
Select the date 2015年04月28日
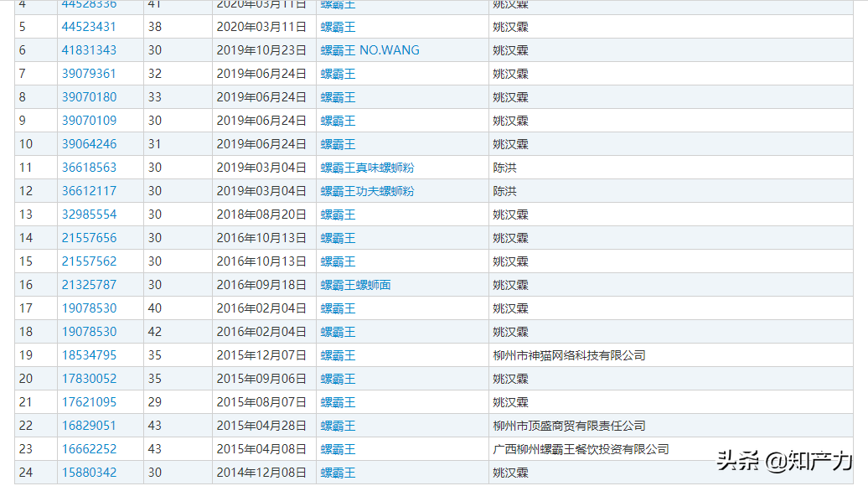[x=261, y=426]
